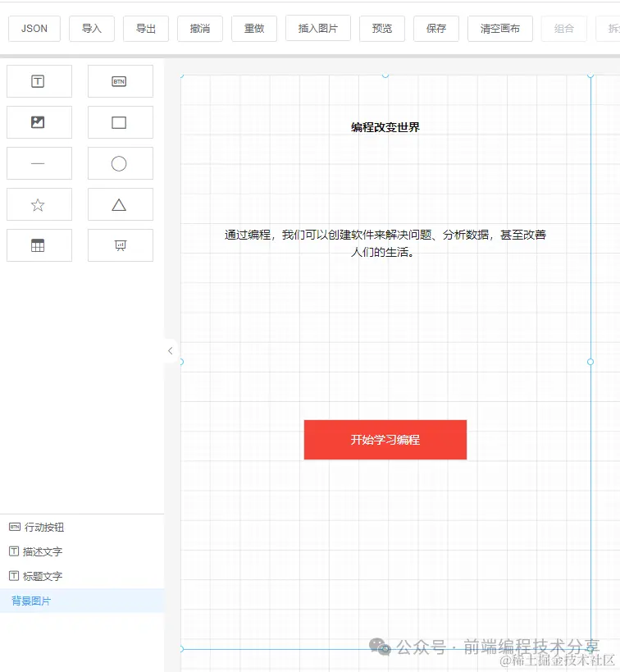Select the 背景图片 layer
The width and height of the screenshot is (620, 672).
[x=82, y=601]
